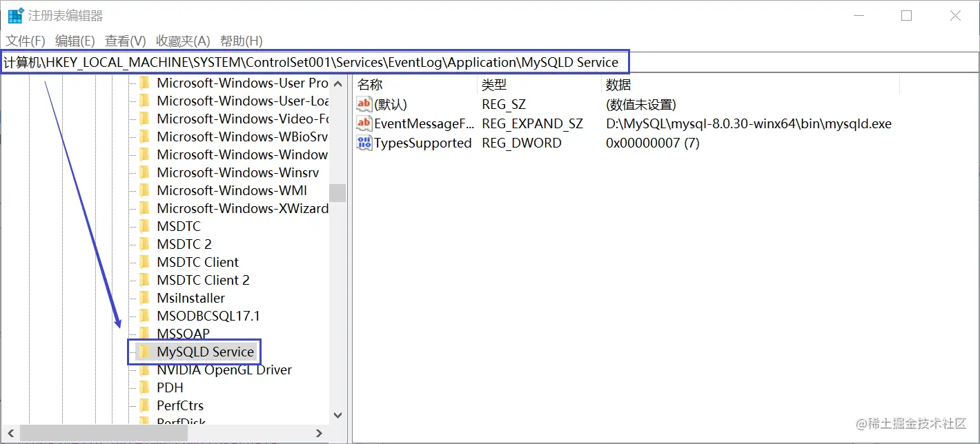This screenshot has height=444, width=980.
Task: Select the MSDTC key
Action: 179,226
